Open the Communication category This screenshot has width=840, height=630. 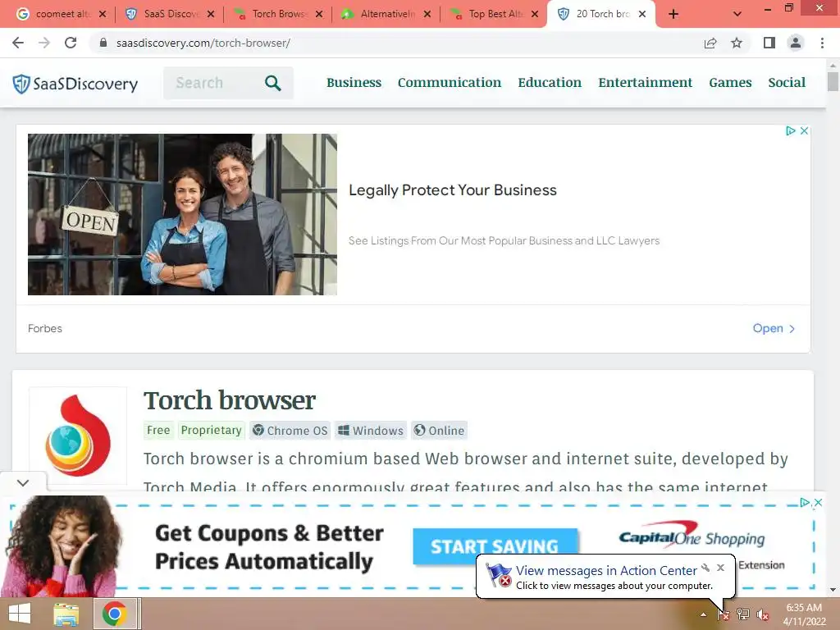click(449, 83)
